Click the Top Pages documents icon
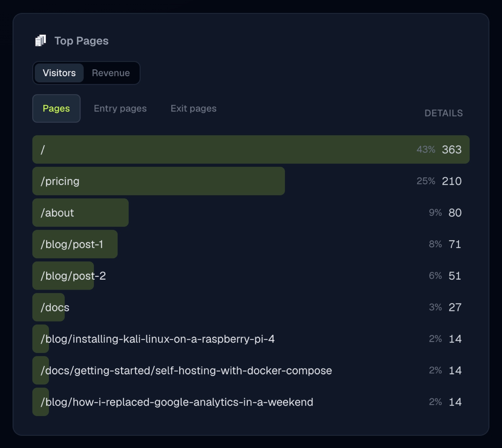 [x=40, y=41]
